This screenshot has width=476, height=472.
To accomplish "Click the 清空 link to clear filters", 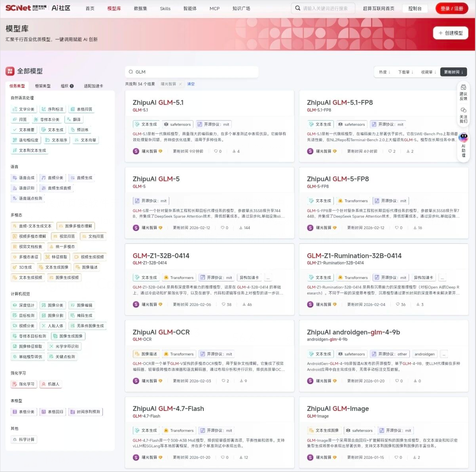I will [x=191, y=84].
